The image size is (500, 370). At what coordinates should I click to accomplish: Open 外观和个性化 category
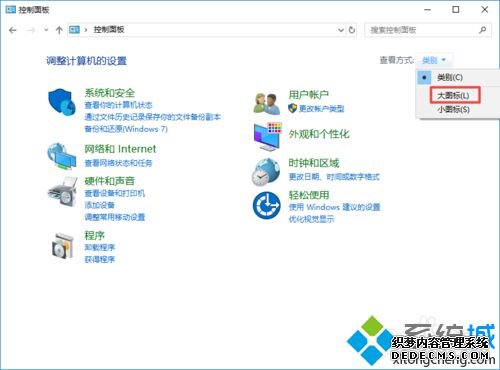coord(319,134)
